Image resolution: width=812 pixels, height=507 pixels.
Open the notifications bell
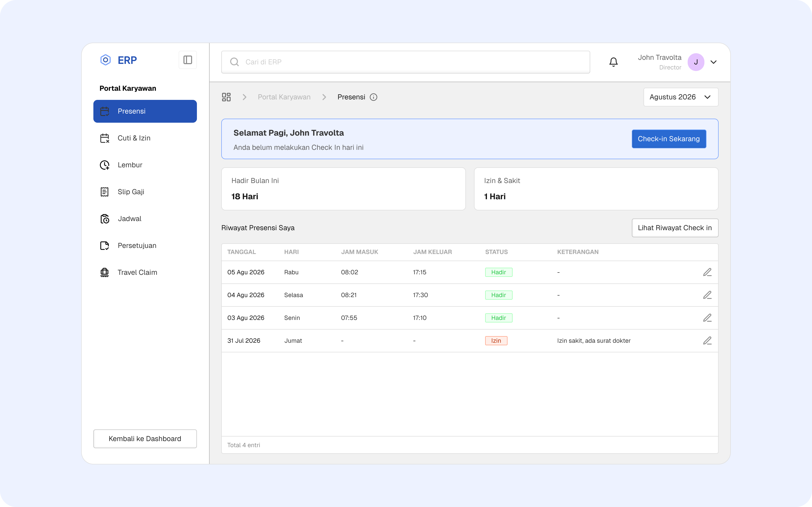613,62
